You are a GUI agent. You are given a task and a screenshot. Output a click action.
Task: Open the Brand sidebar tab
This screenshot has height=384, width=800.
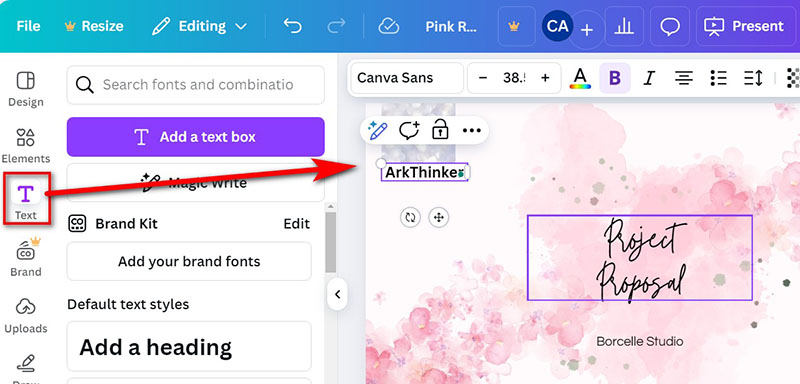coord(26,258)
